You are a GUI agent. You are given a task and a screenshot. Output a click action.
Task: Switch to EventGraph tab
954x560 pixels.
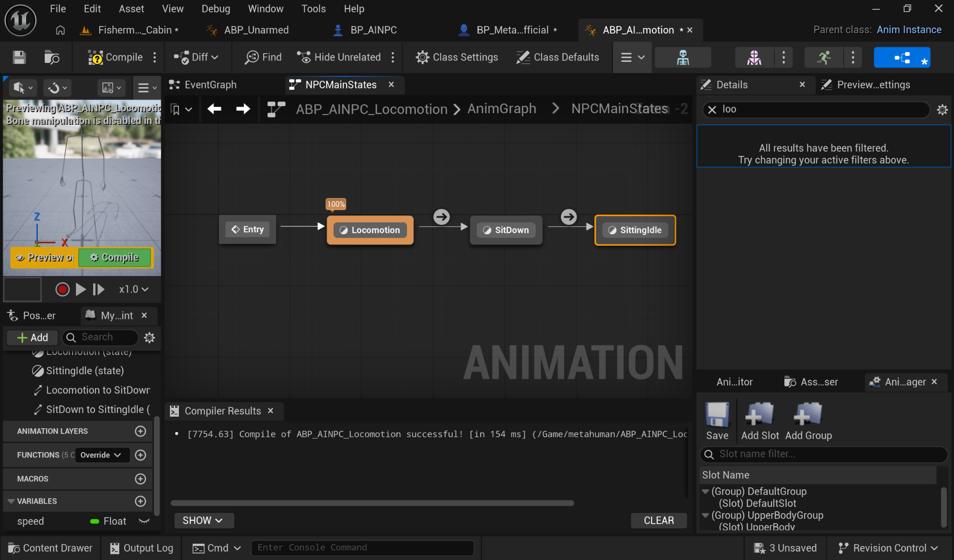pyautogui.click(x=210, y=85)
